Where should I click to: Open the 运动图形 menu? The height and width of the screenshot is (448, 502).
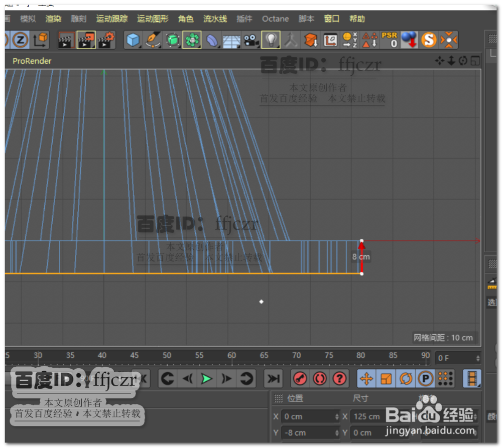pyautogui.click(x=153, y=19)
